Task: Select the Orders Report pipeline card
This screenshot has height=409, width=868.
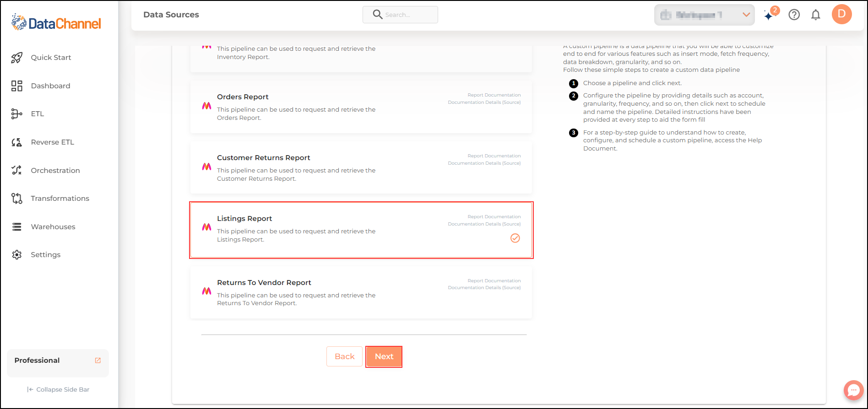Action: pos(361,107)
